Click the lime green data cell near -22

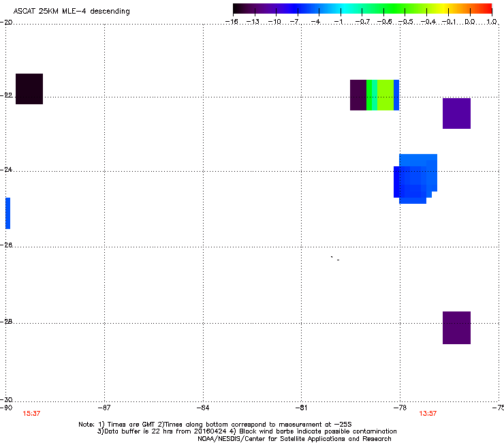(385, 95)
